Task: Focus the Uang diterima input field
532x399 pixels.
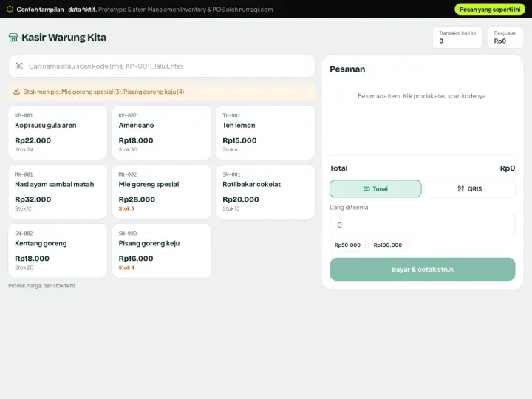Action: [423, 225]
